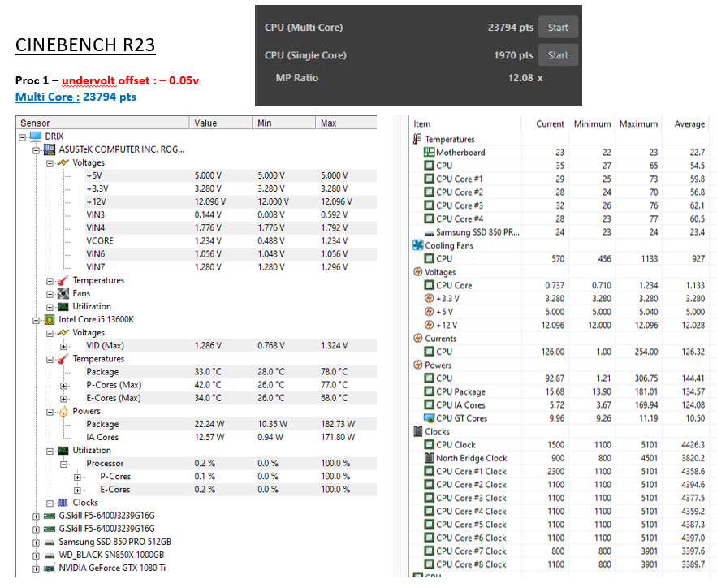This screenshot has width=717, height=588.
Task: Click the Voltages icon under ASUSTeK
Action: (x=63, y=162)
